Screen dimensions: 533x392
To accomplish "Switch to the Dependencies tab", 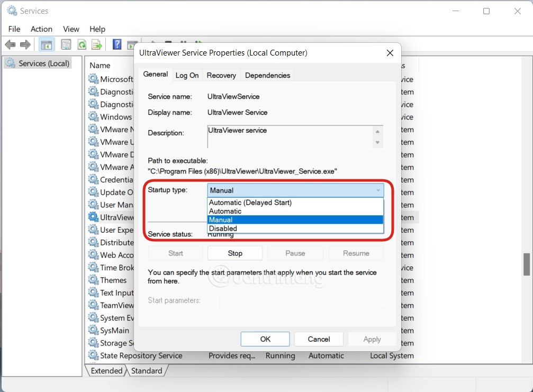I will click(x=267, y=76).
